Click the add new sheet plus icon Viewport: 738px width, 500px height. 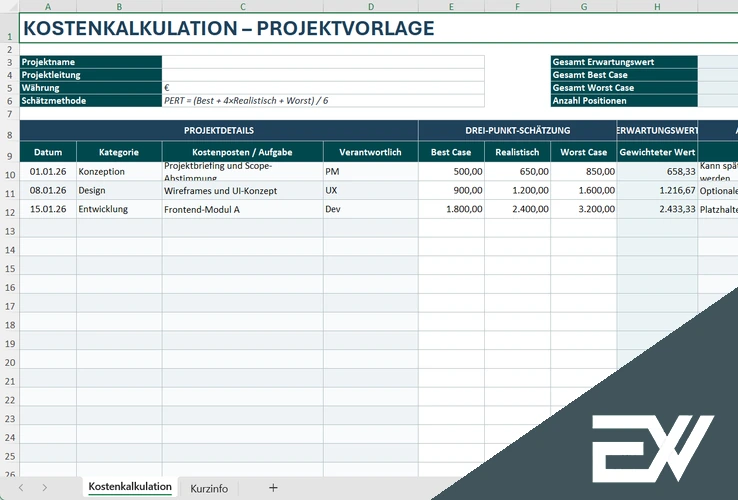(x=273, y=488)
